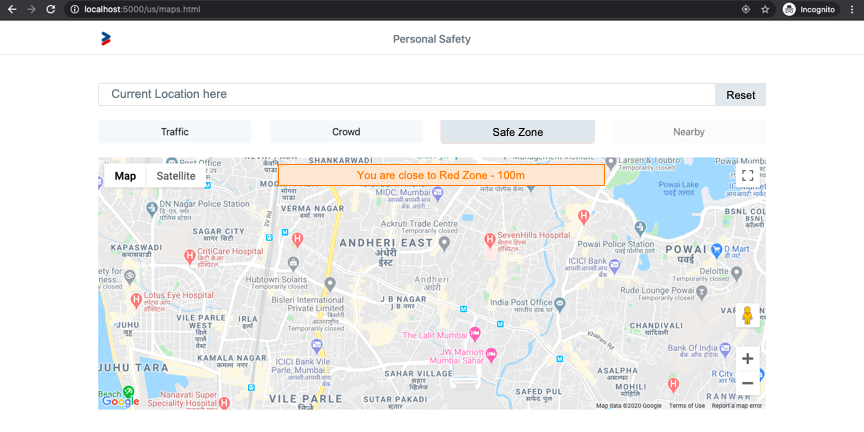This screenshot has width=864, height=432.
Task: Click the Juhu Beach marker icon
Action: tap(128, 392)
